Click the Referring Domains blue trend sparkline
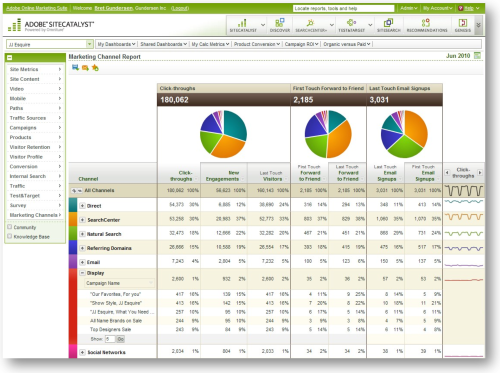The image size is (500, 373). pos(464,248)
